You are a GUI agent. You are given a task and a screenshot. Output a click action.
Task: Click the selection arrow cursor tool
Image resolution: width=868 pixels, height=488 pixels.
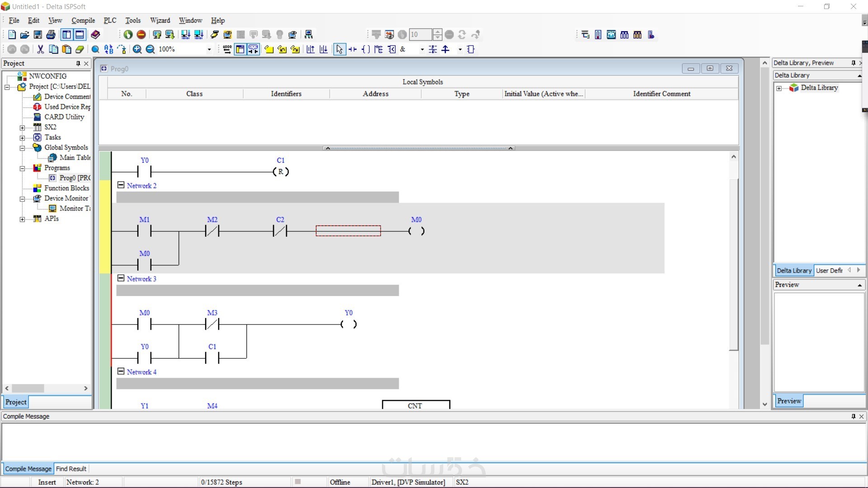click(339, 49)
